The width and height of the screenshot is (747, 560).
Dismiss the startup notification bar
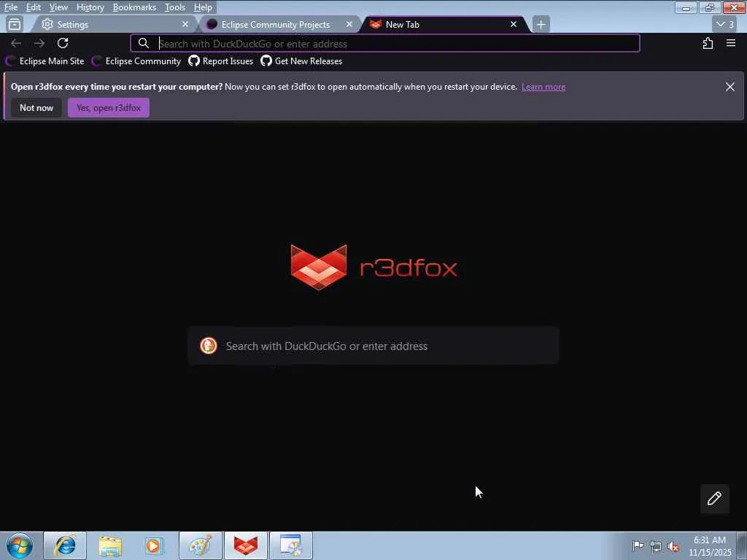click(729, 87)
